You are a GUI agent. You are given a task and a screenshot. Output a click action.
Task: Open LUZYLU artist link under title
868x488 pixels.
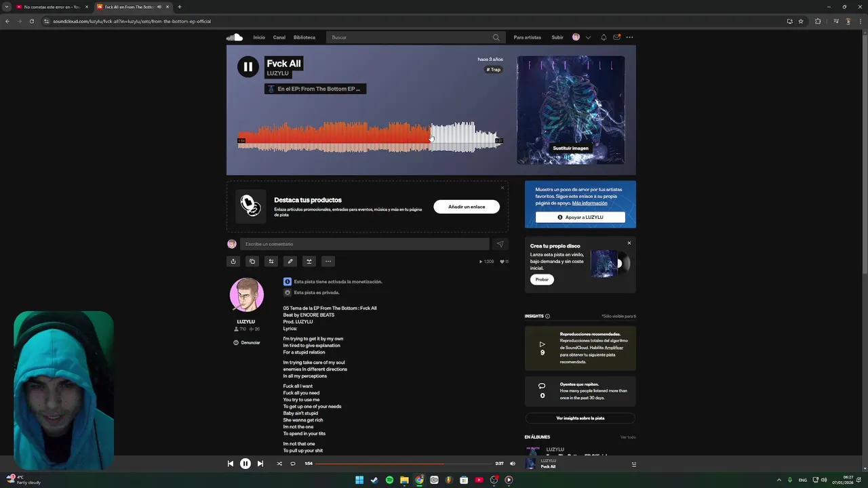[278, 73]
